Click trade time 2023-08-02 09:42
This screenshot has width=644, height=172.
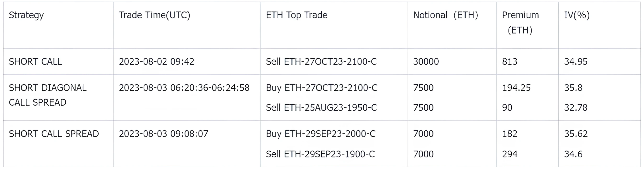coord(156,62)
